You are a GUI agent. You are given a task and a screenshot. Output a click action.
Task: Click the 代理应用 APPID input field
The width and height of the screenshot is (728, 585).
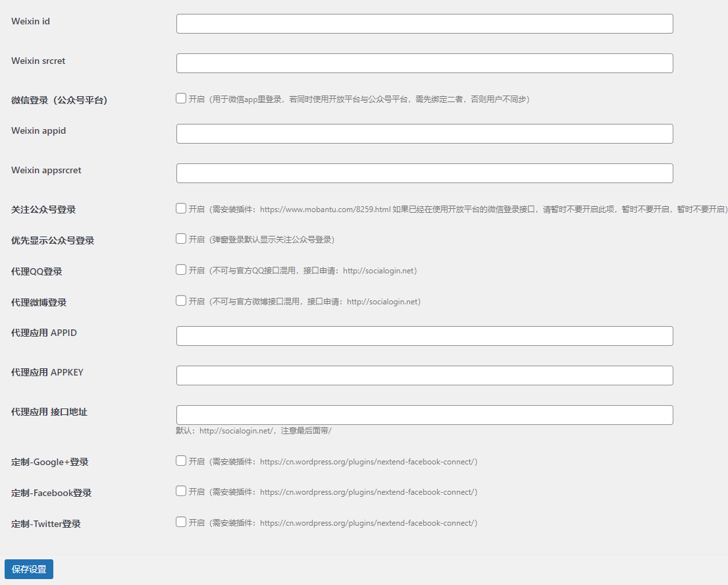(x=425, y=336)
